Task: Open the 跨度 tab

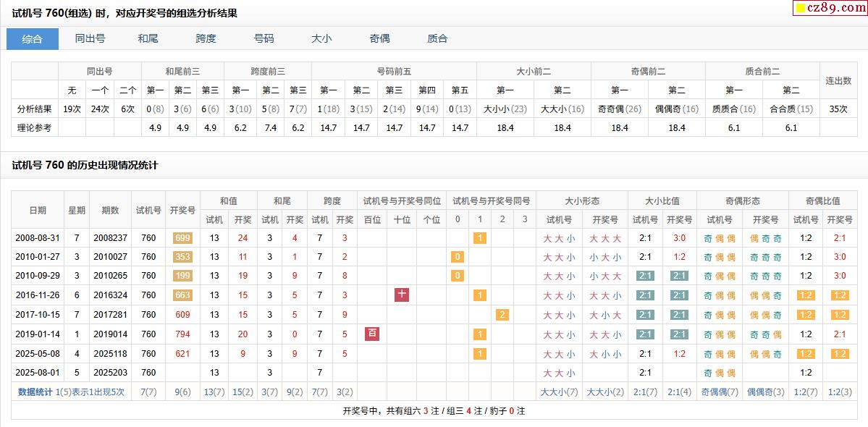Action: [206, 38]
